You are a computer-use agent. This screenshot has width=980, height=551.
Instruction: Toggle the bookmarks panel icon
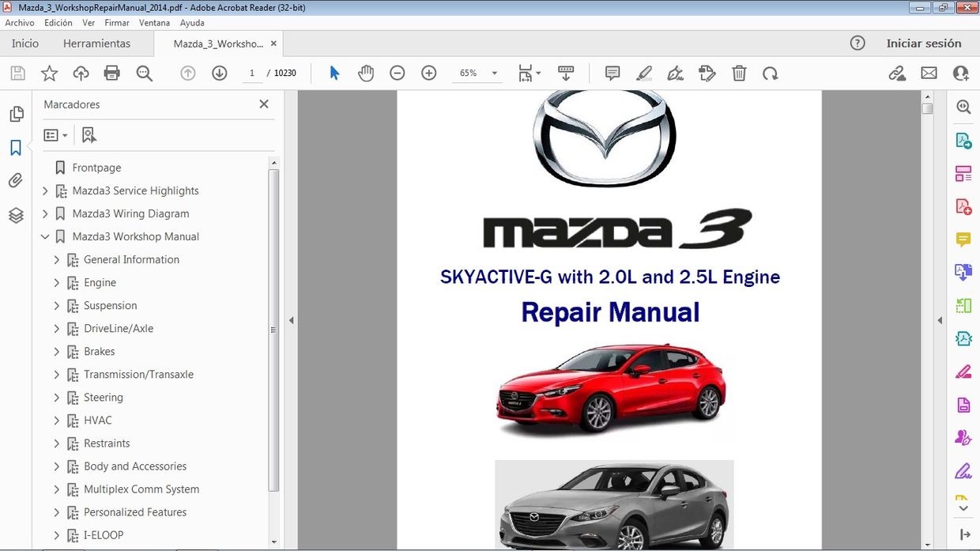(x=16, y=148)
